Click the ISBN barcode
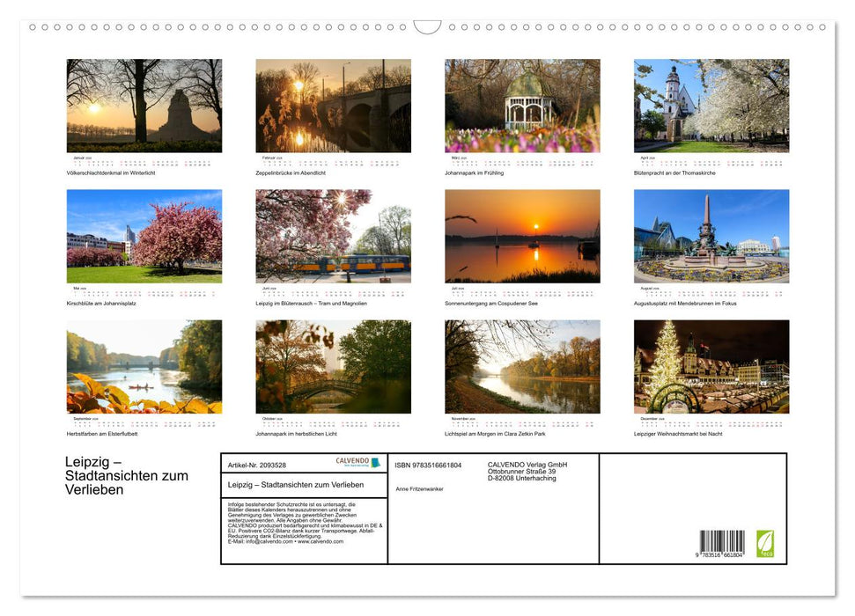 [722, 543]
